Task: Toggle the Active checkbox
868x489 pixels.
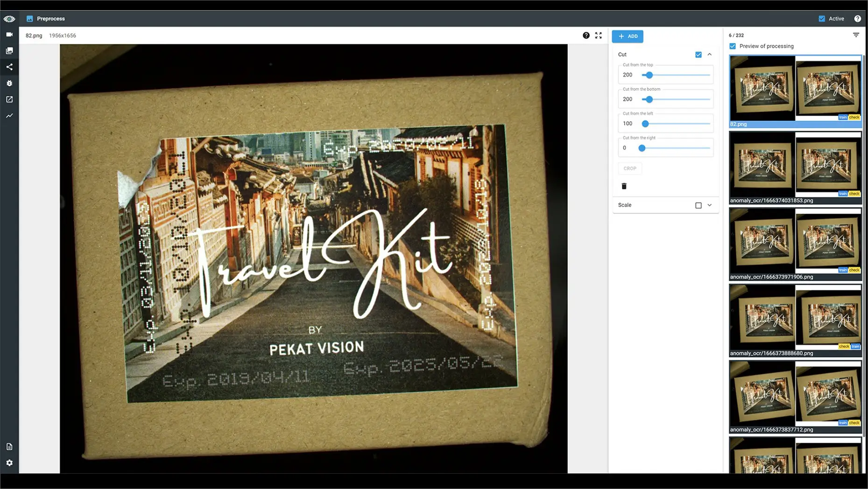Action: [822, 19]
